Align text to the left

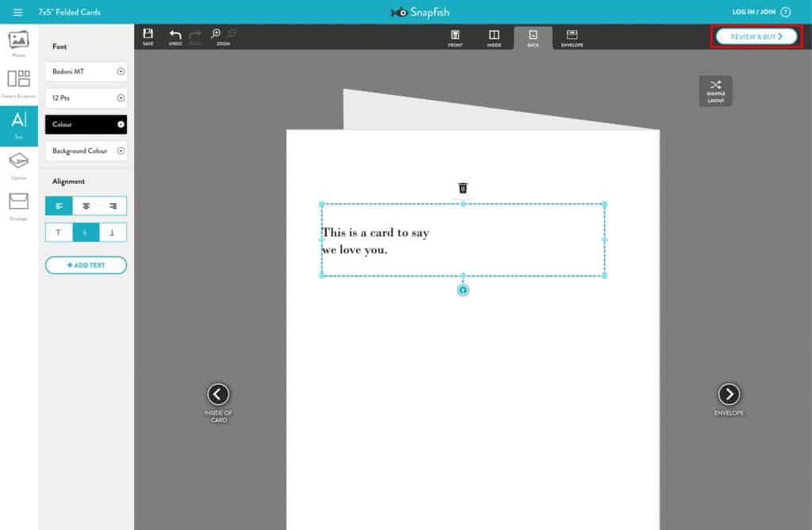59,206
